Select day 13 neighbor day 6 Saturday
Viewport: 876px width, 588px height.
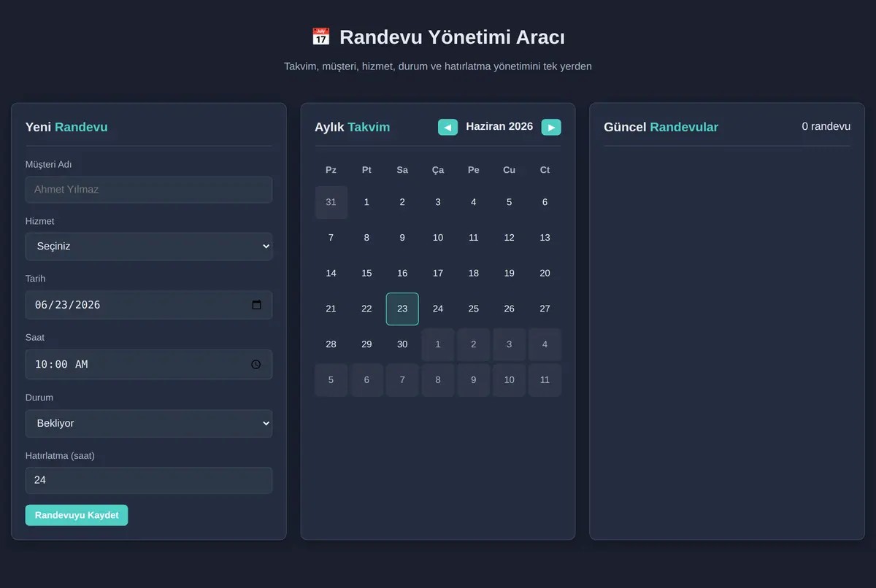[x=545, y=202]
